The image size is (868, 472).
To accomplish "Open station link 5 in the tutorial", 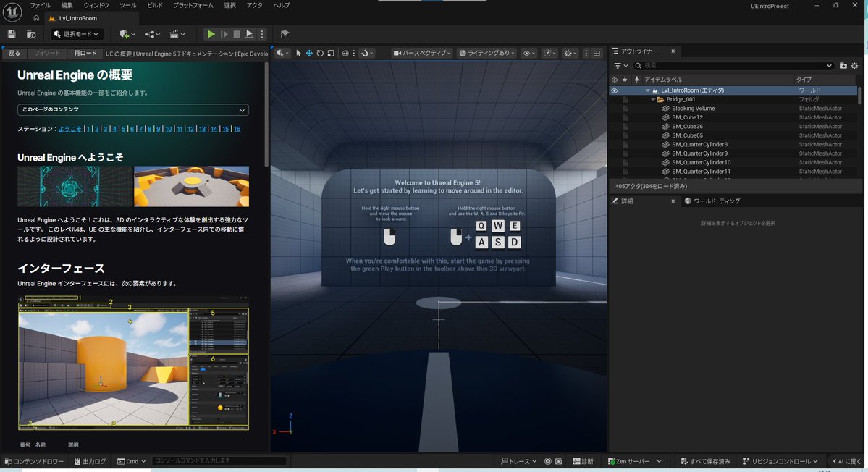I will 122,128.
